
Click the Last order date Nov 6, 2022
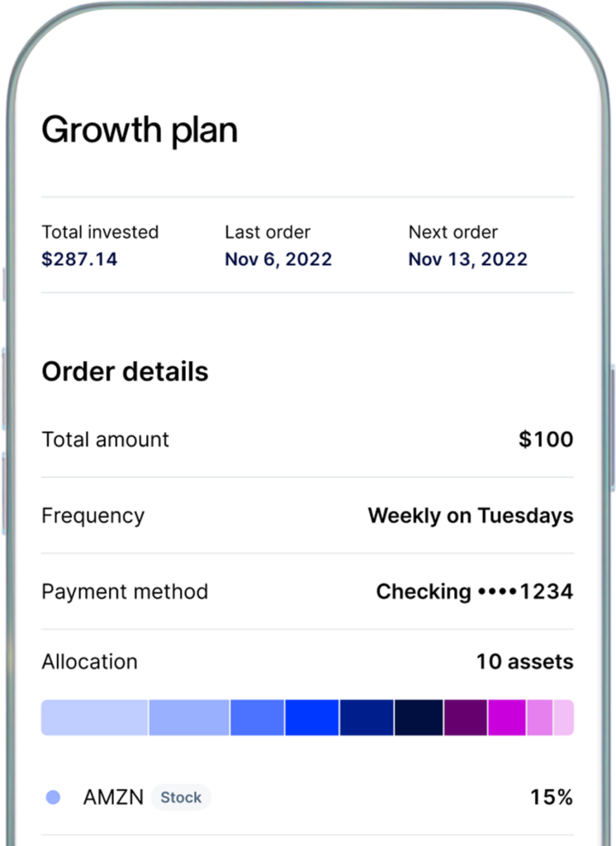click(x=278, y=259)
